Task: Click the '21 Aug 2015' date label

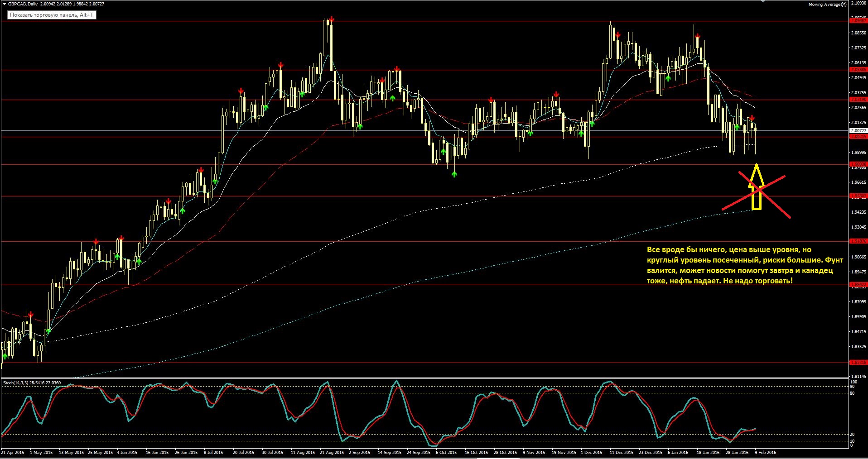Action: (x=332, y=452)
